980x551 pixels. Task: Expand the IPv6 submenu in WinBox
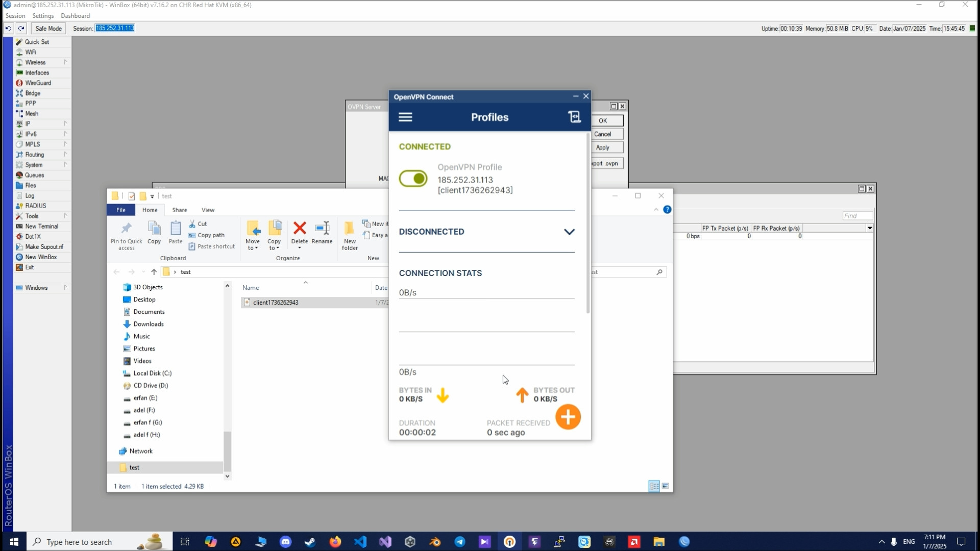point(65,134)
